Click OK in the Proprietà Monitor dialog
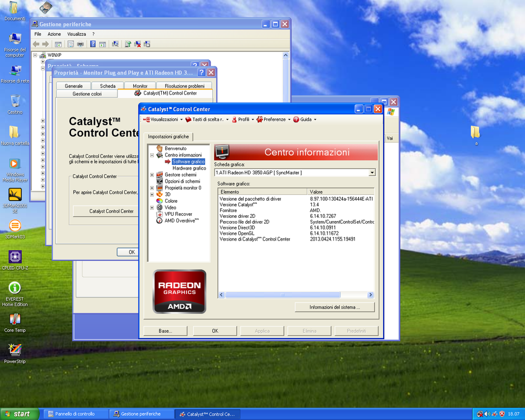Image resolution: width=525 pixels, height=420 pixels. click(129, 252)
